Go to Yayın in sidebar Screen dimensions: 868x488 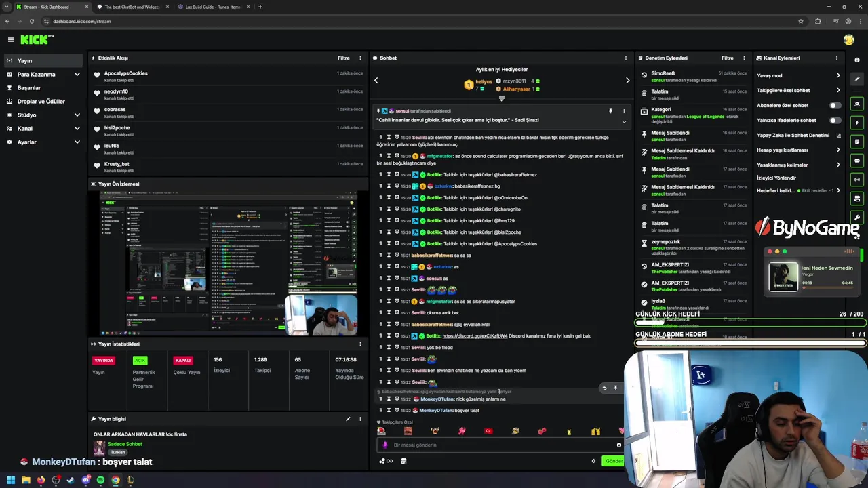(43, 60)
